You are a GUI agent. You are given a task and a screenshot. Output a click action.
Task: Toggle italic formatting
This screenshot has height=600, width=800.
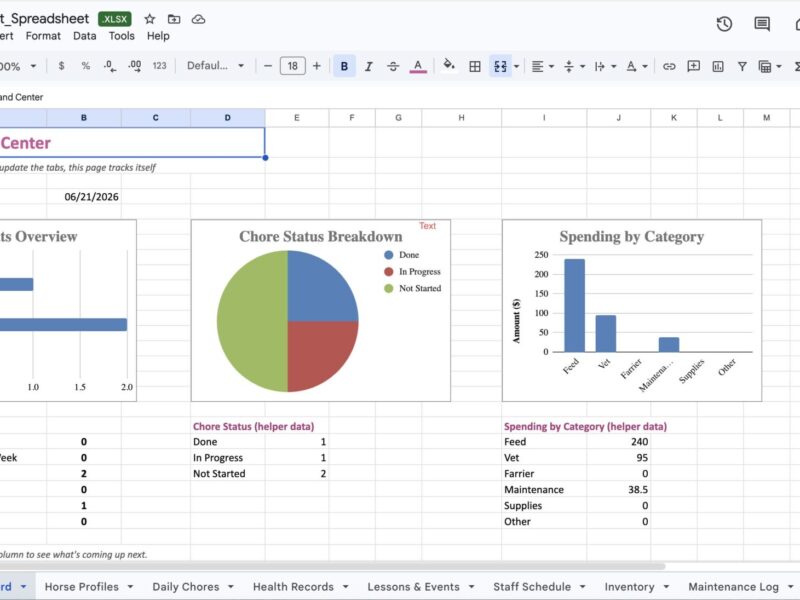[x=368, y=66]
